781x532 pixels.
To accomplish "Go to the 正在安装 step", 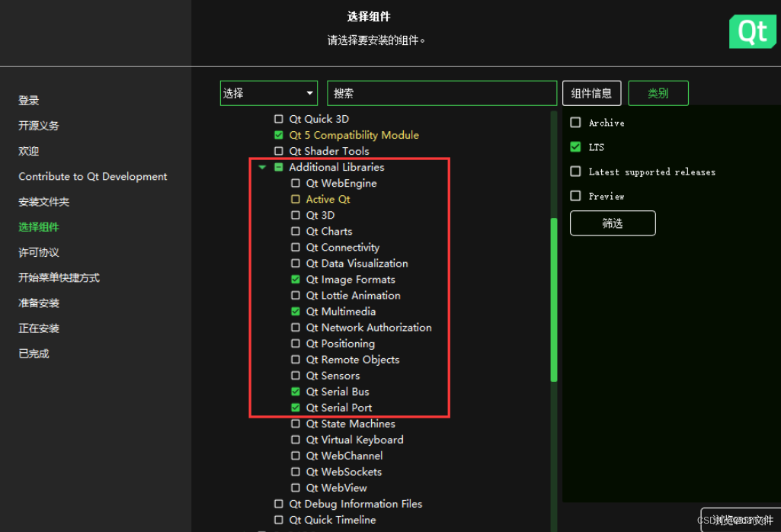I will click(x=38, y=328).
